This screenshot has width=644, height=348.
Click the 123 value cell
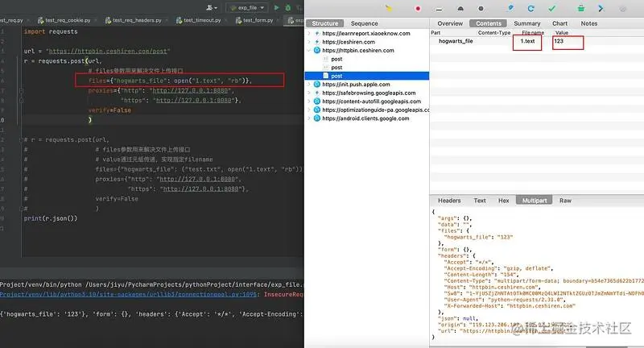(559, 41)
